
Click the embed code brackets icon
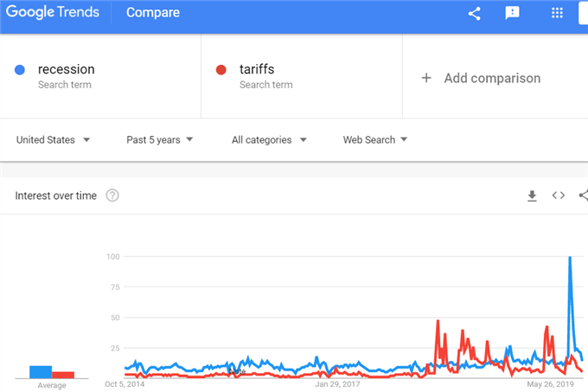coord(559,196)
